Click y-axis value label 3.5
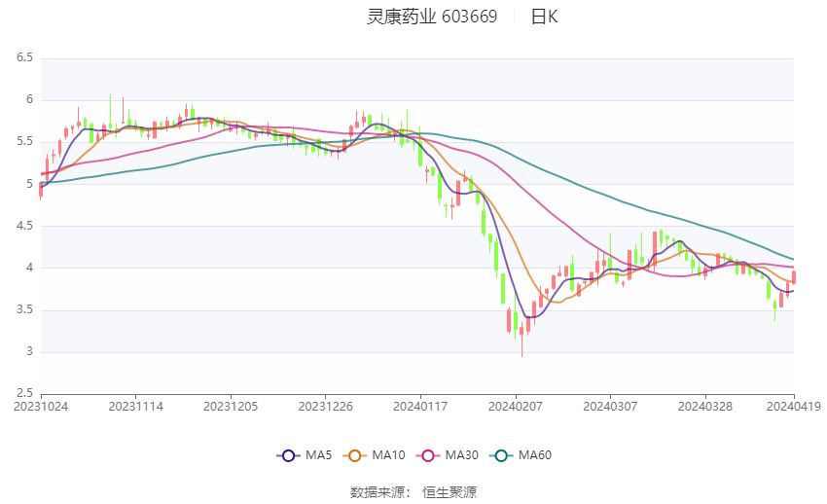Screen dimensions: 827x504 (x=24, y=309)
